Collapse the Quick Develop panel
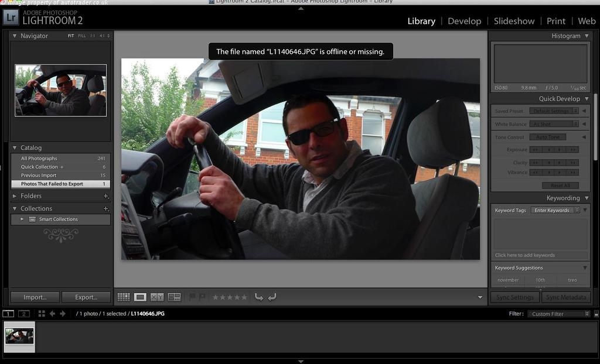Screen dimensions: 600x364 click(x=587, y=99)
